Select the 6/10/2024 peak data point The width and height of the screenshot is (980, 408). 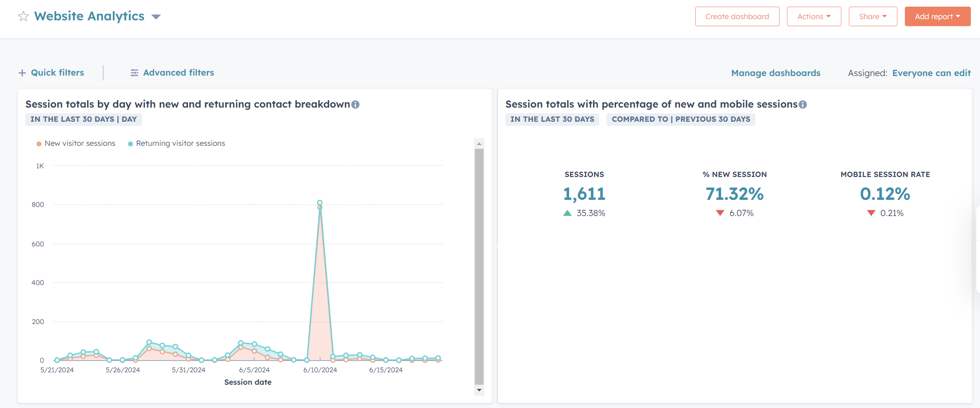click(320, 203)
